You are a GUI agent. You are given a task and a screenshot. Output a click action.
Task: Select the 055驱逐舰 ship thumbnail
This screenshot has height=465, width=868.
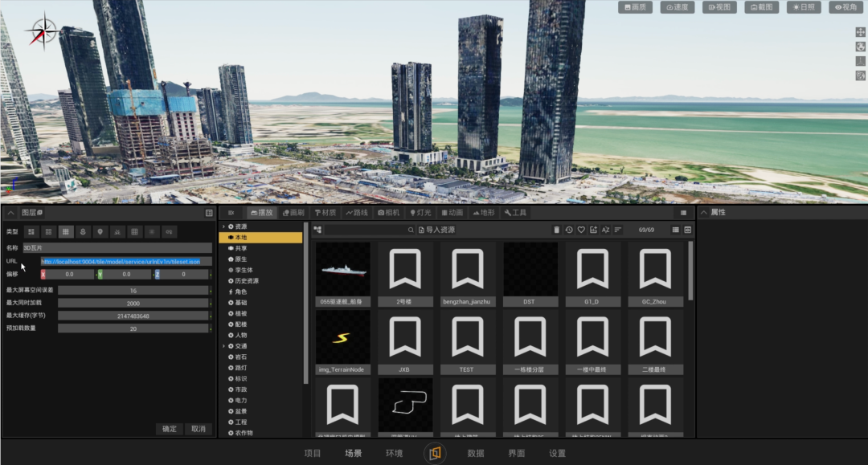pyautogui.click(x=342, y=269)
